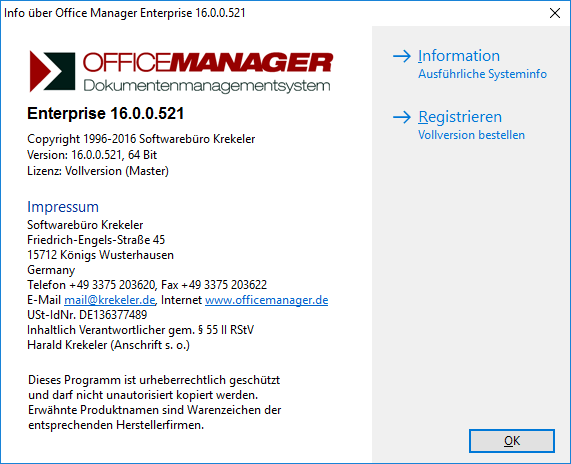Viewport: 571px width, 464px height.
Task: Click the arrow icon beside Registrieren
Action: pos(402,117)
